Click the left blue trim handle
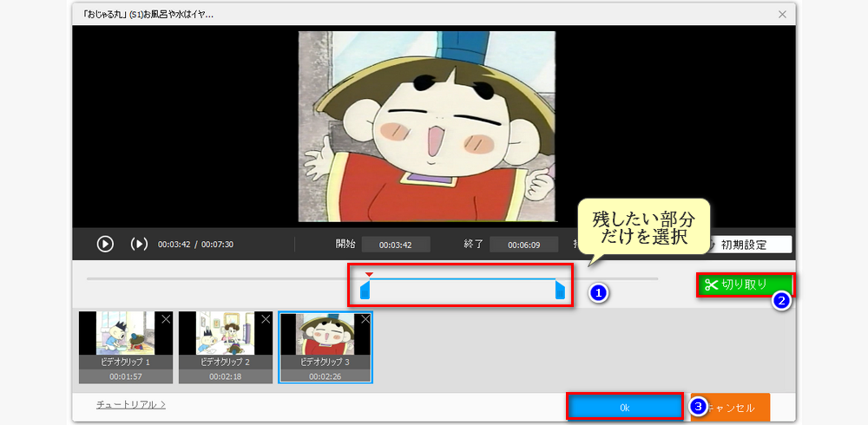The width and height of the screenshot is (868, 425). click(365, 291)
